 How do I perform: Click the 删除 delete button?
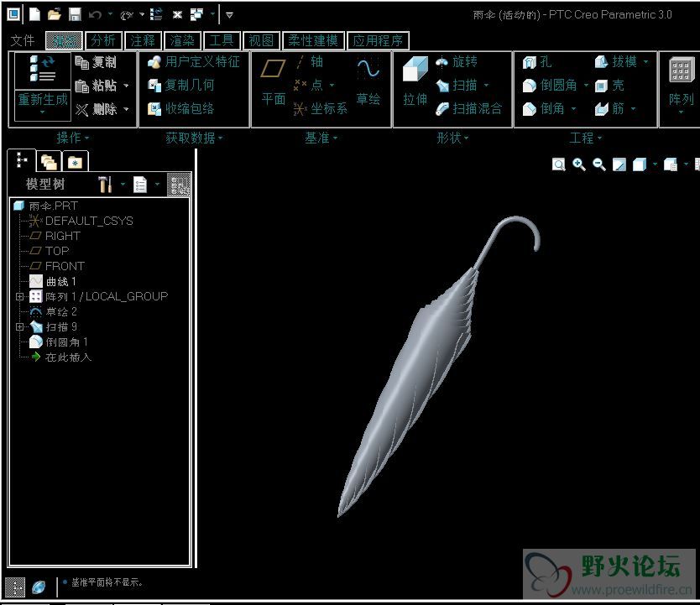click(x=95, y=109)
